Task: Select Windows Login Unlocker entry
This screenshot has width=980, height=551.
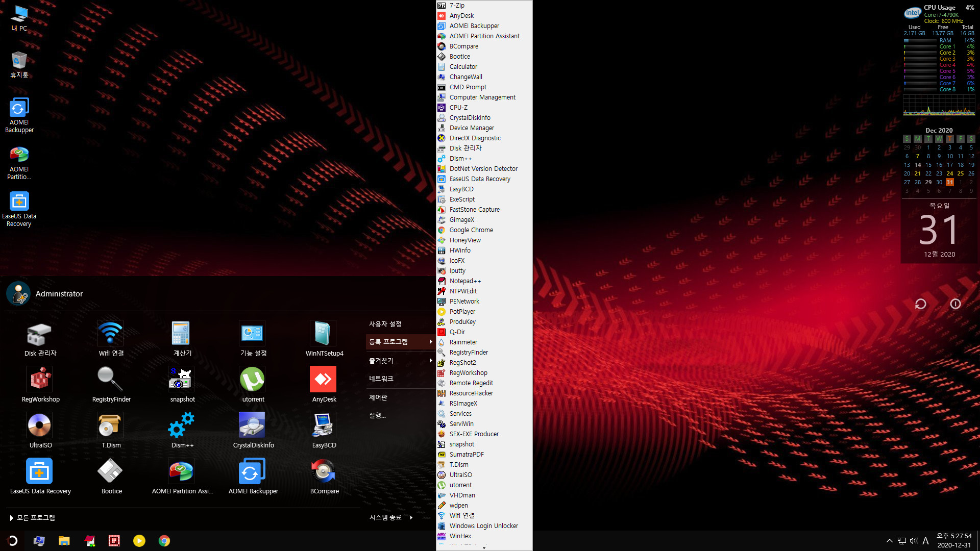Action: coord(484,526)
